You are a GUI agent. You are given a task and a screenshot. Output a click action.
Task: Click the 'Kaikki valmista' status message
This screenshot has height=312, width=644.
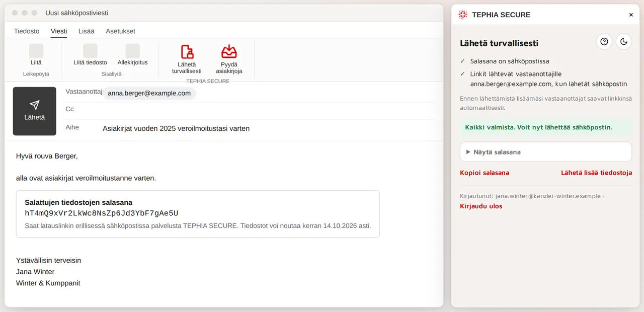coord(546,127)
